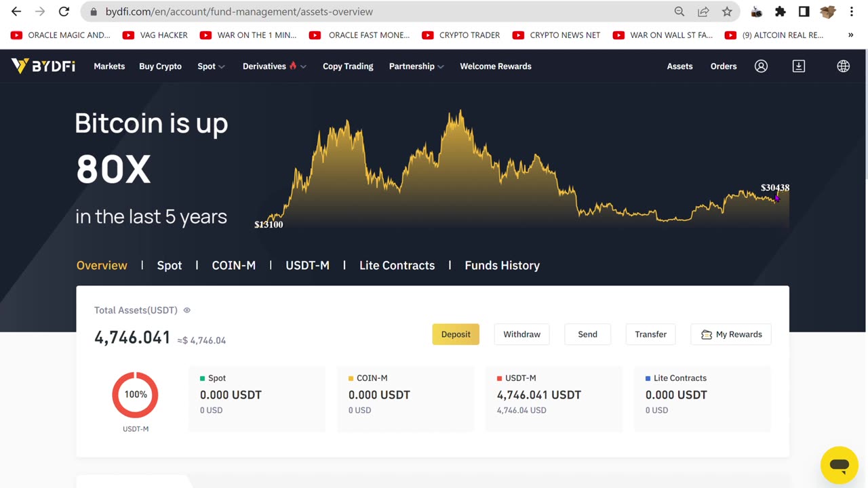Click the lock icon in the address bar

click(94, 12)
